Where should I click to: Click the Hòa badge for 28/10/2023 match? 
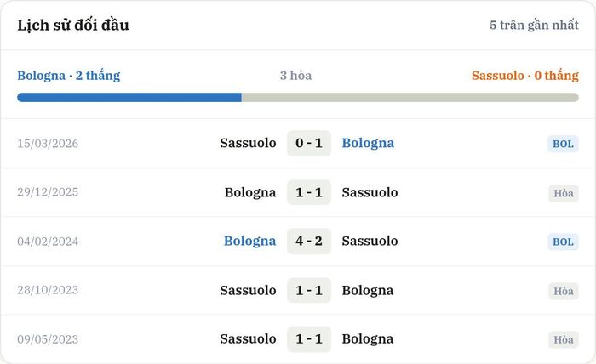click(564, 291)
